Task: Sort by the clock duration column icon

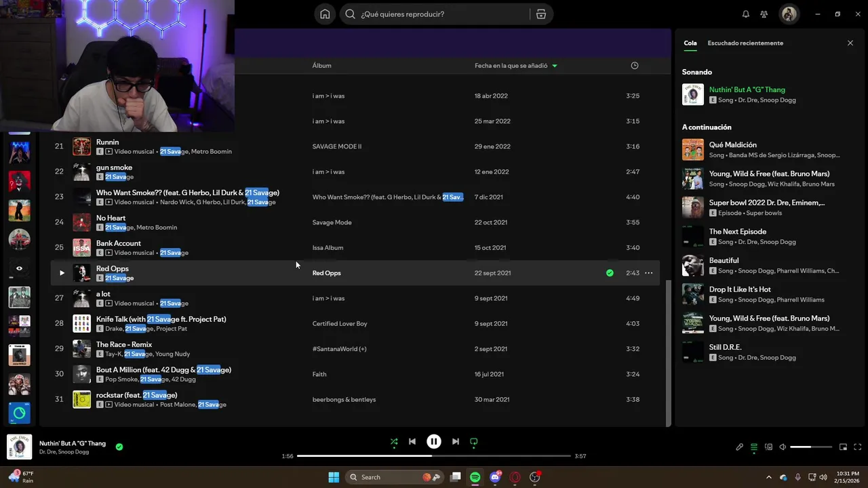Action: 635,66
